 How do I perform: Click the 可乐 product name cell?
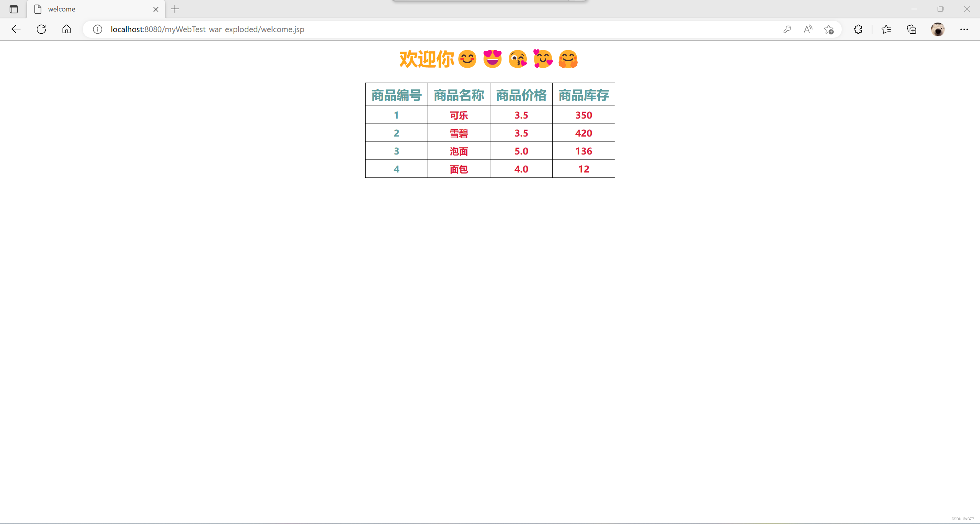(459, 115)
